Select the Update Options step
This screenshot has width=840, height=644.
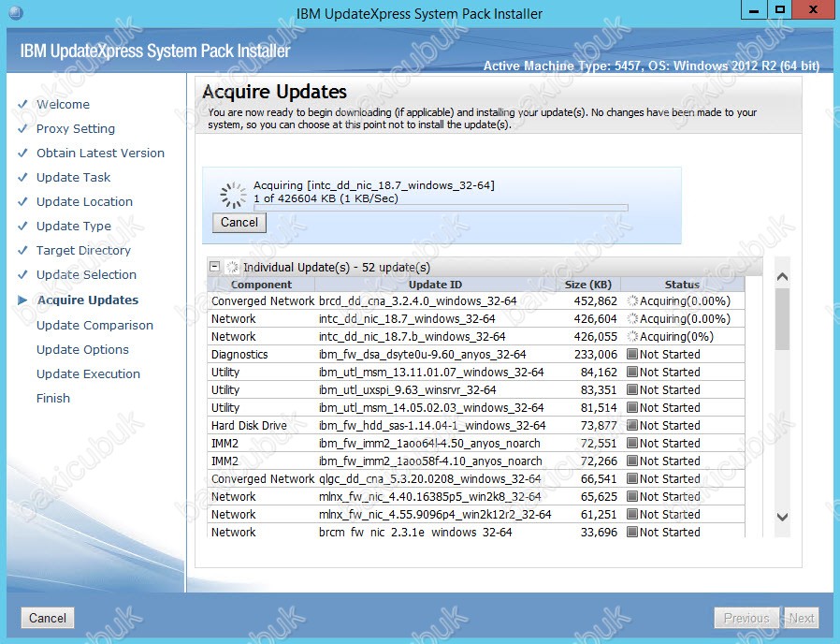(x=82, y=350)
